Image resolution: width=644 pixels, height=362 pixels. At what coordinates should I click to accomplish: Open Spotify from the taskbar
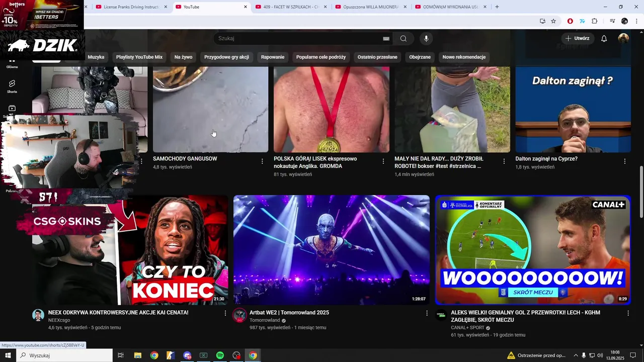coord(220,355)
